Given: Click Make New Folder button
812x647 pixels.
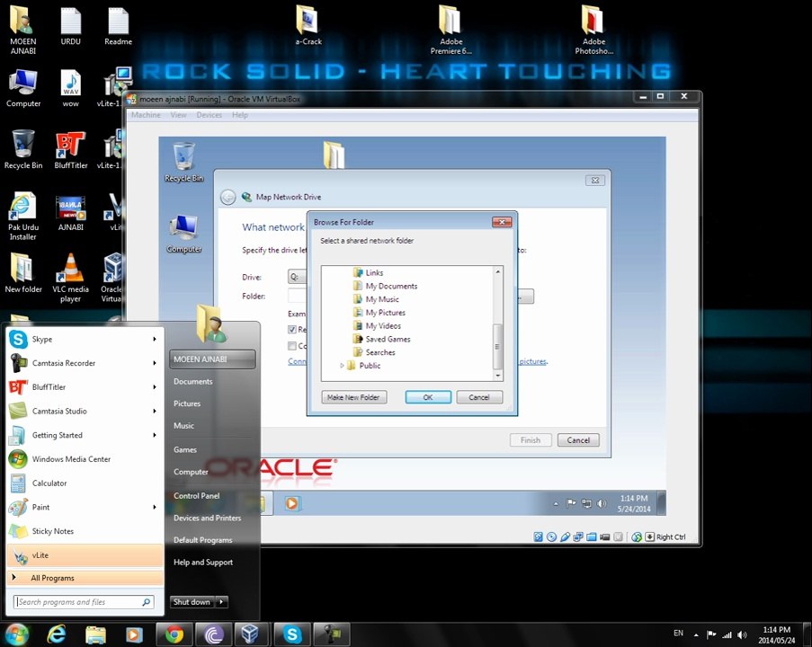Looking at the screenshot, I should pos(353,397).
